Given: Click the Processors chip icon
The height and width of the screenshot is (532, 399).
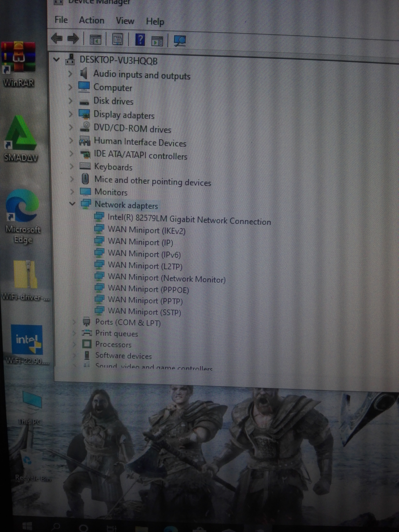Looking at the screenshot, I should (87, 344).
